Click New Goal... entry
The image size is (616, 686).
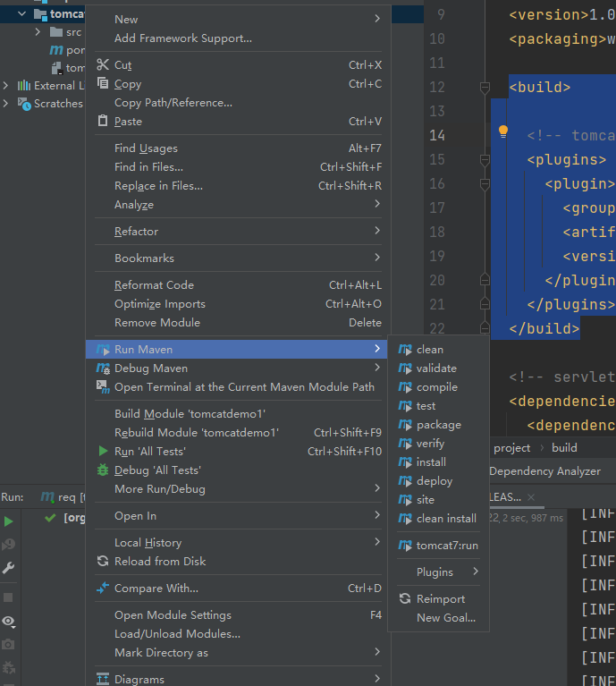point(445,618)
